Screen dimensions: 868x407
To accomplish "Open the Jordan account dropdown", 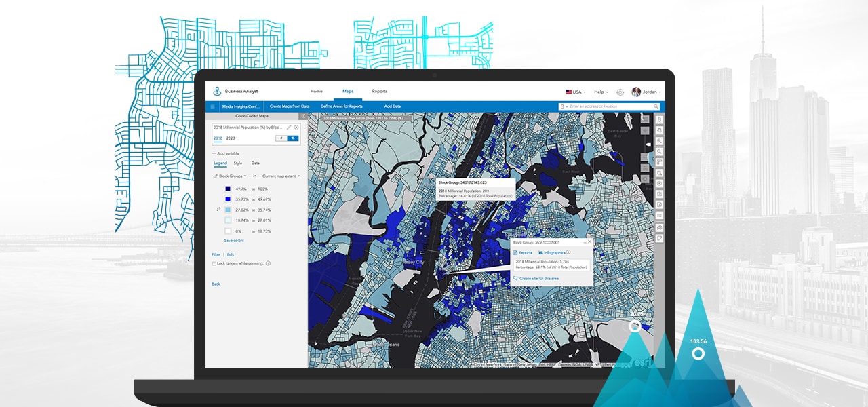I will [652, 92].
